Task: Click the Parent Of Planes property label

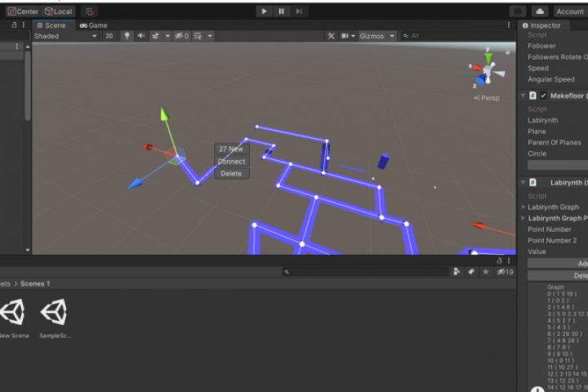Action: [x=555, y=143]
